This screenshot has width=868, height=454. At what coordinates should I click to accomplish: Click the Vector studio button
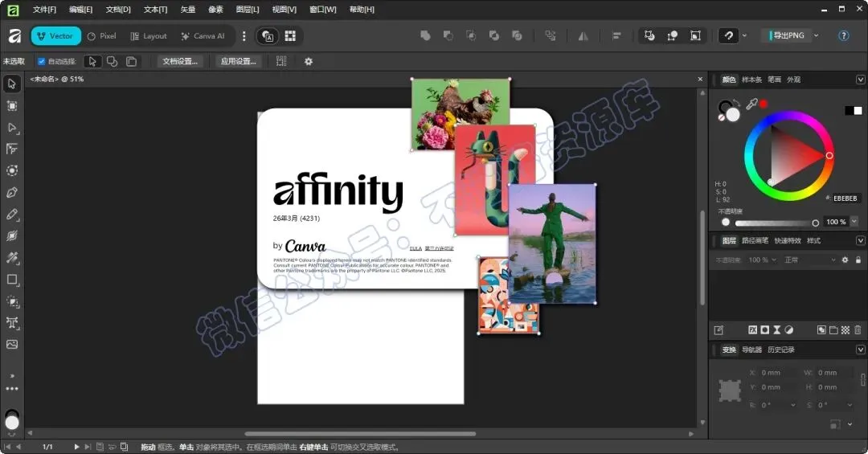tap(55, 36)
